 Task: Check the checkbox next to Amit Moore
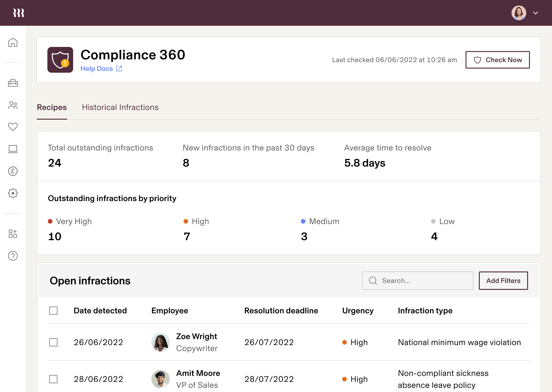pyautogui.click(x=53, y=379)
